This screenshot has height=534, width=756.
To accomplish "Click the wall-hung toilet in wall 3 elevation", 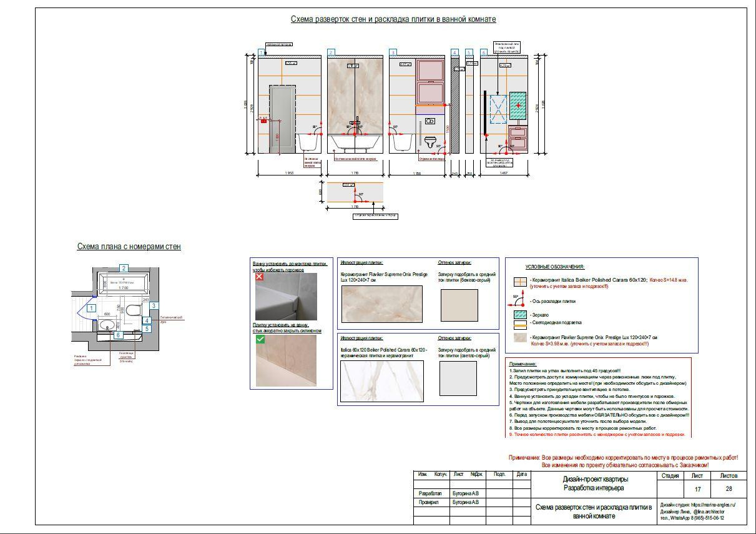I will (x=430, y=141).
